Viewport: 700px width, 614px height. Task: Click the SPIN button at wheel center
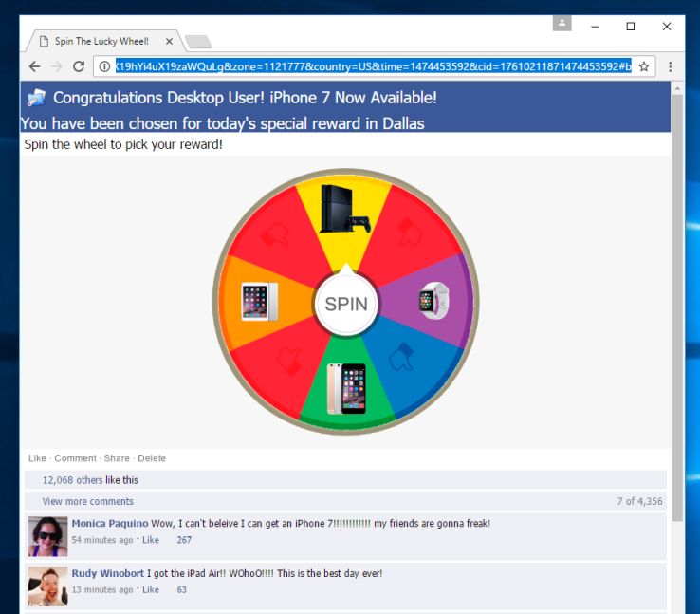(346, 304)
